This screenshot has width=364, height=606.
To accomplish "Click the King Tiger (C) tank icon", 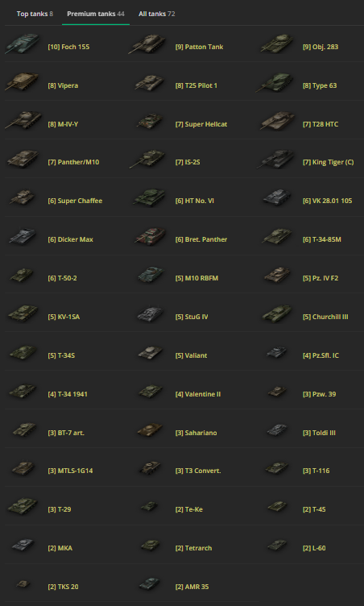I will [x=276, y=159].
